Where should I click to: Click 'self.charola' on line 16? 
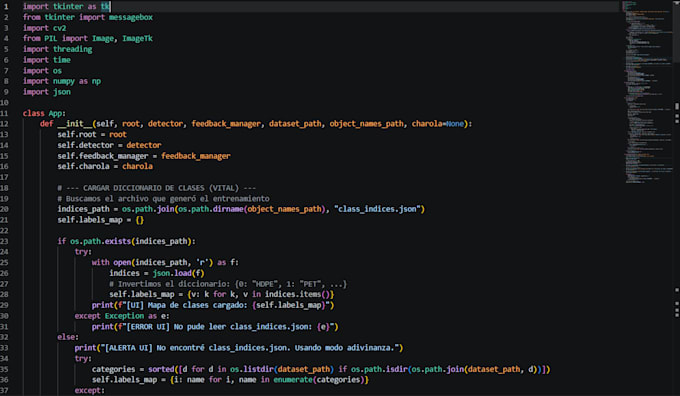point(83,167)
